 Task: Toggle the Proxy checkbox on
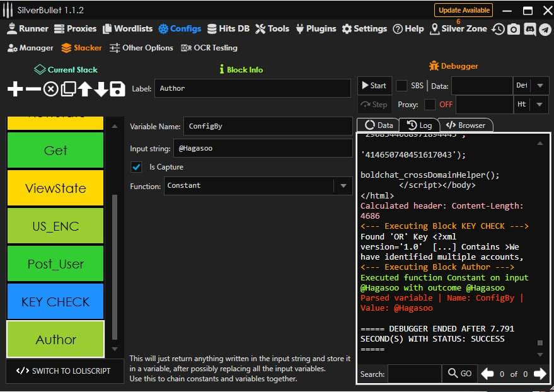[x=430, y=105]
